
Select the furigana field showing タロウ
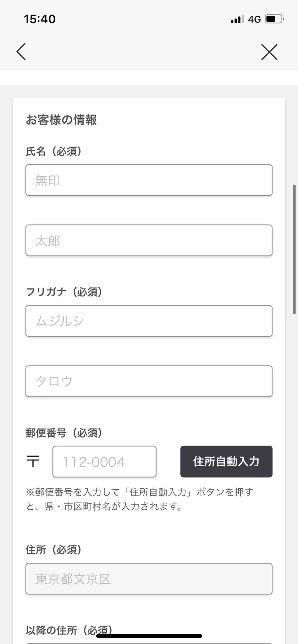(x=149, y=381)
